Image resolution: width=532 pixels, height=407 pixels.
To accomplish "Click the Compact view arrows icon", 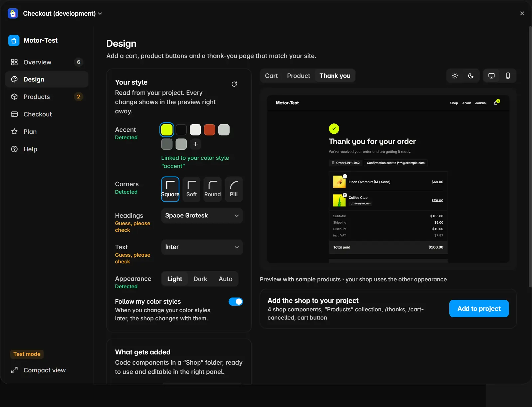I will click(14, 370).
